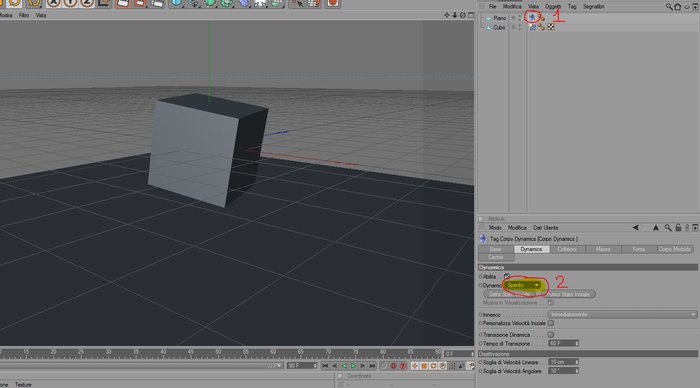Click the Dynamics body tag on Piano
Image resolution: width=700 pixels, height=388 pixels.
(532, 17)
